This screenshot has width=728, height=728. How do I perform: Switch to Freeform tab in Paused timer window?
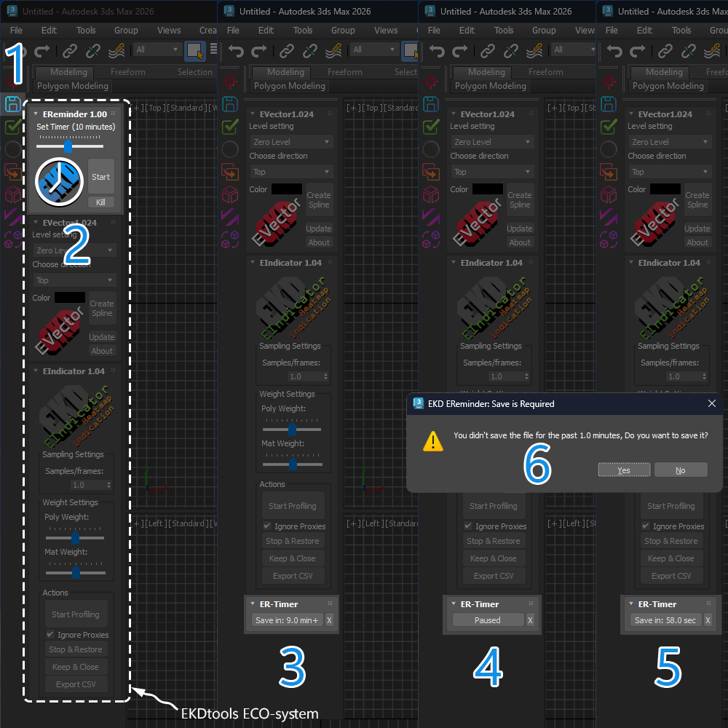tap(545, 72)
